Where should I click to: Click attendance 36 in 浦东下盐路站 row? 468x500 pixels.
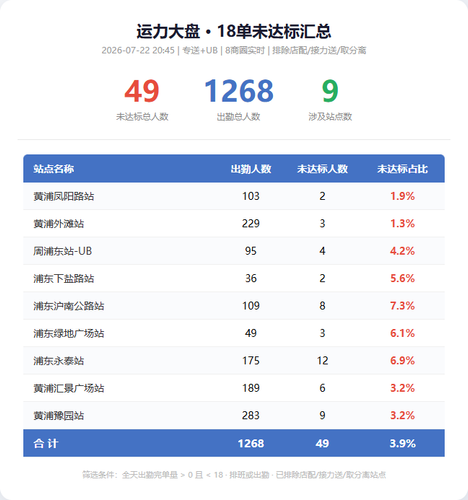coord(251,278)
